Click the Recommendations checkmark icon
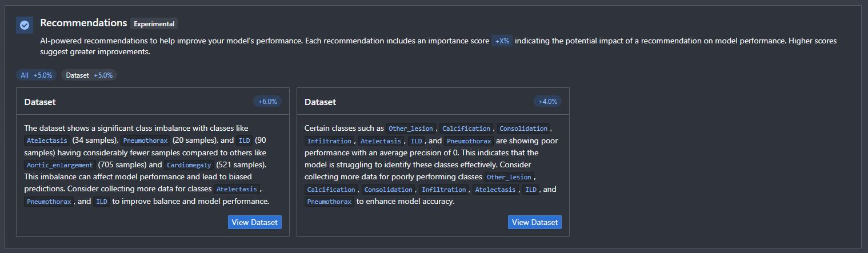The width and height of the screenshot is (868, 253). 25,25
